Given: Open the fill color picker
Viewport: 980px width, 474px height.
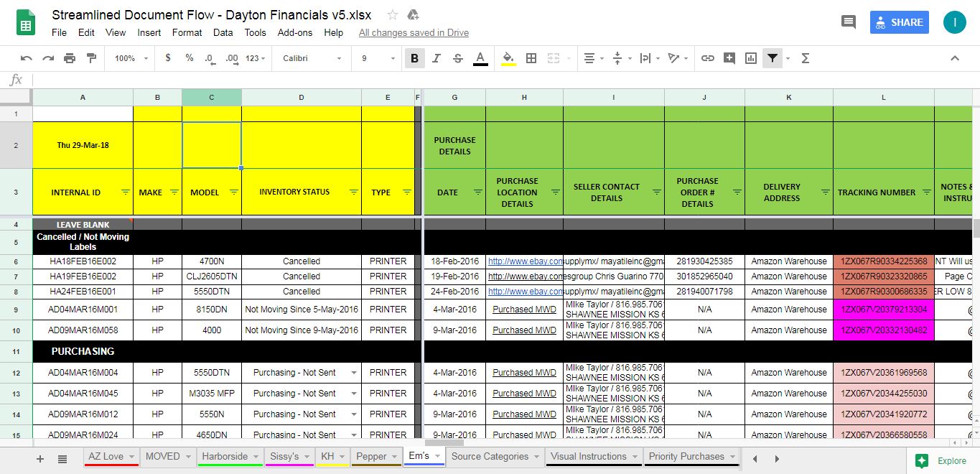Looking at the screenshot, I should tap(508, 58).
